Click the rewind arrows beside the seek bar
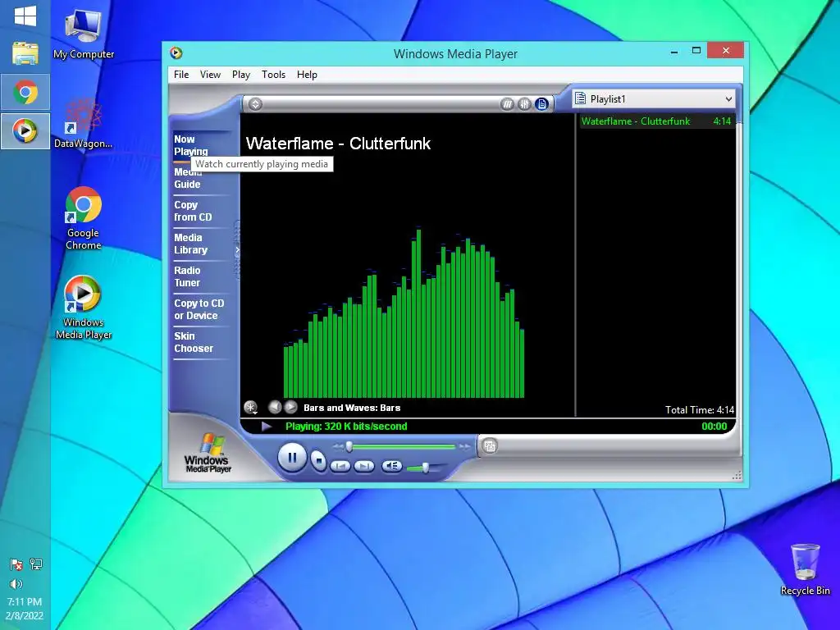 (x=337, y=445)
